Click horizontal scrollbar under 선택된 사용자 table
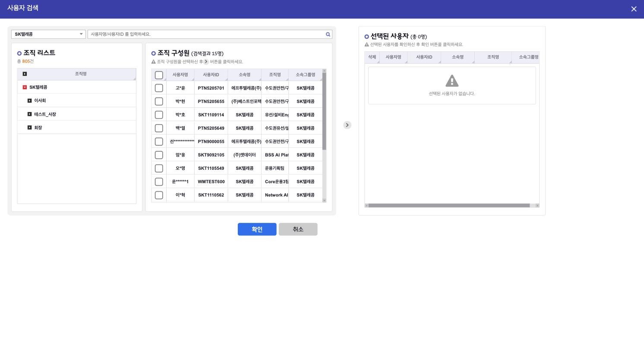 click(x=449, y=206)
